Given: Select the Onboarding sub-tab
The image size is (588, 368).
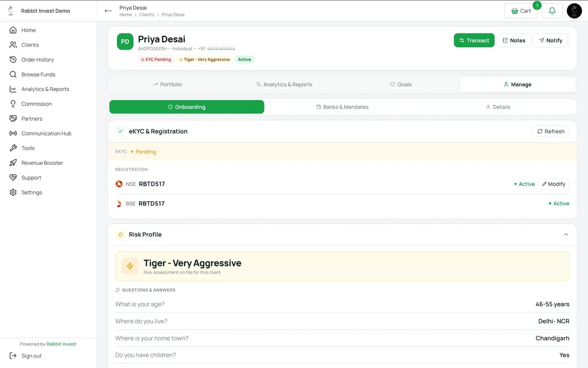Looking at the screenshot, I should click(x=187, y=107).
